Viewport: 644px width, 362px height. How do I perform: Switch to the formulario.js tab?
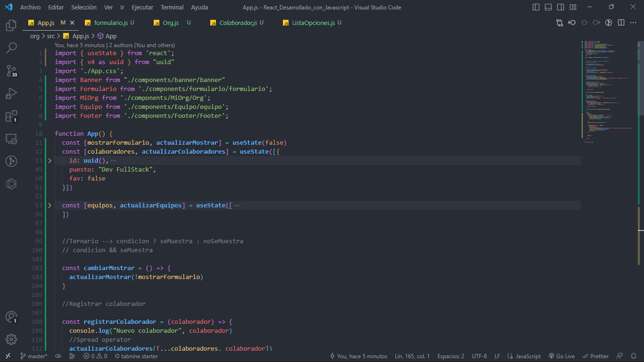click(x=110, y=23)
